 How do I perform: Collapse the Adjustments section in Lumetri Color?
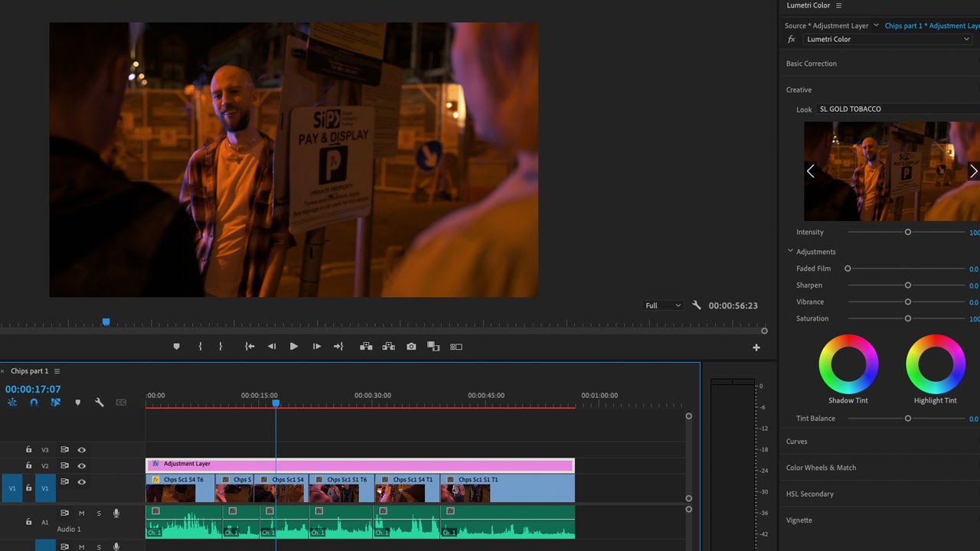[790, 251]
